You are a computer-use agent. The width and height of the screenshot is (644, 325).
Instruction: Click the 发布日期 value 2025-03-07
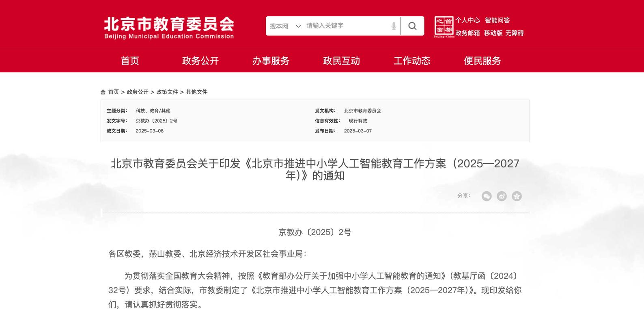click(358, 131)
